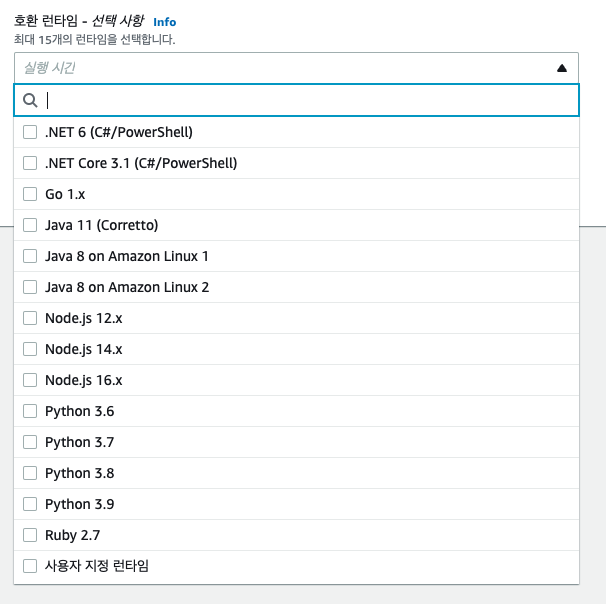Viewport: 606px width, 604px height.
Task: Tick the Python 3.8 checkbox
Action: pyautogui.click(x=30, y=473)
